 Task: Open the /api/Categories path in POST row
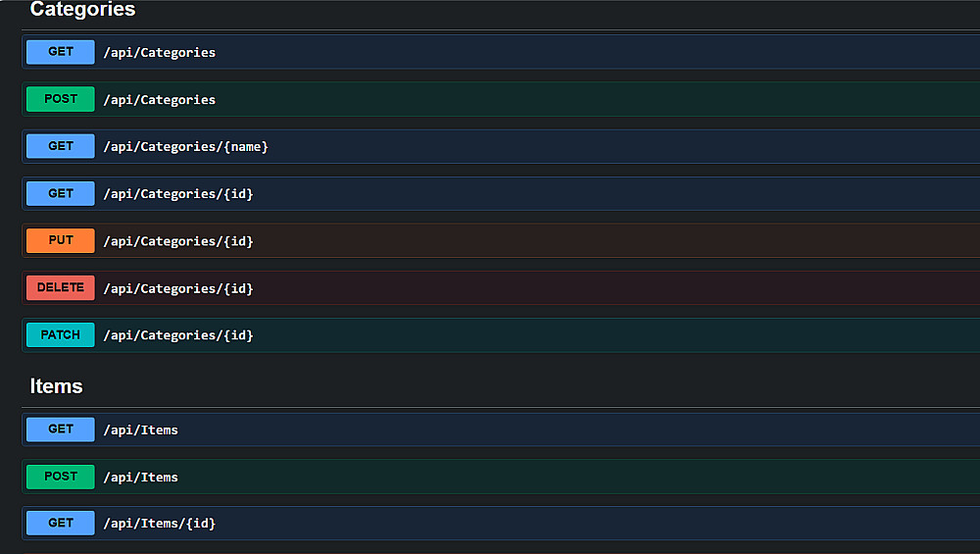tap(160, 100)
